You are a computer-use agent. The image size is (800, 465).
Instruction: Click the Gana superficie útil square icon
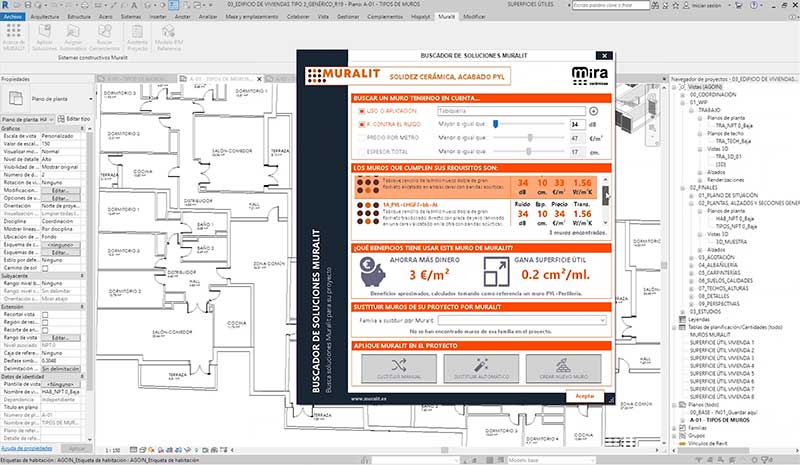pyautogui.click(x=496, y=272)
